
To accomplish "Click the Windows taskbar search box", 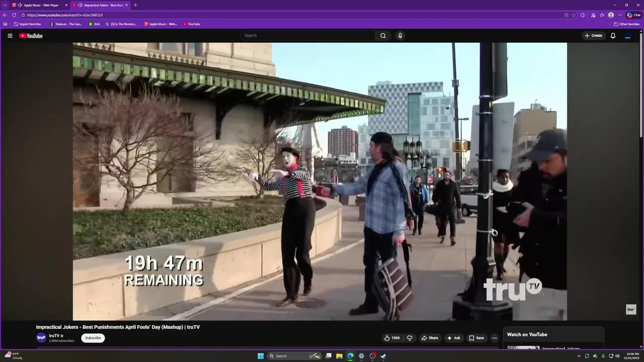I will (x=295, y=356).
